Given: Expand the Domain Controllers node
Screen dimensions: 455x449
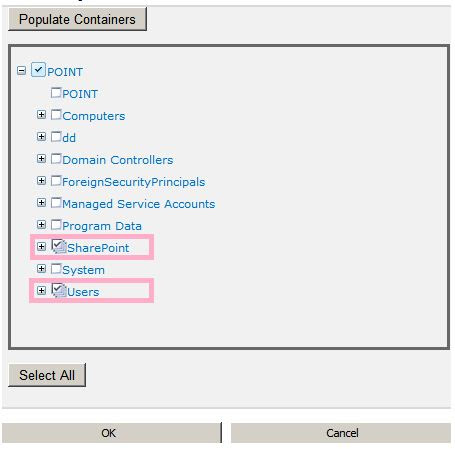Looking at the screenshot, I should 41,159.
